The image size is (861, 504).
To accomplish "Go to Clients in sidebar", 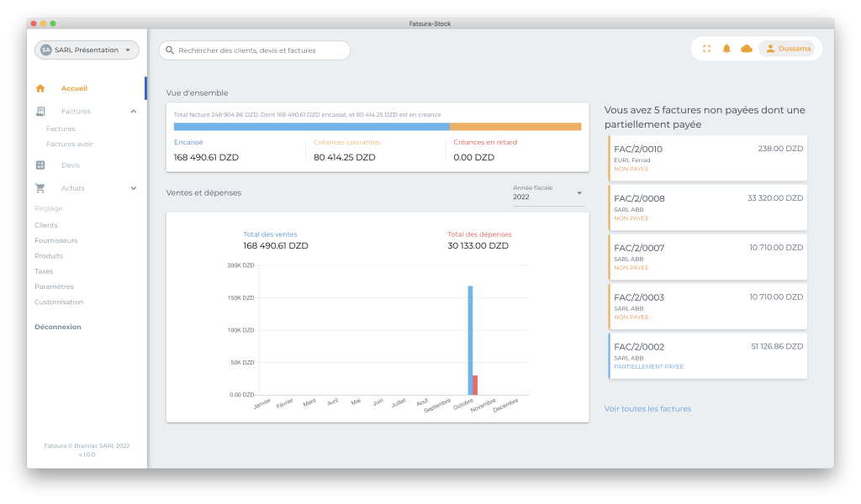I will [x=46, y=225].
